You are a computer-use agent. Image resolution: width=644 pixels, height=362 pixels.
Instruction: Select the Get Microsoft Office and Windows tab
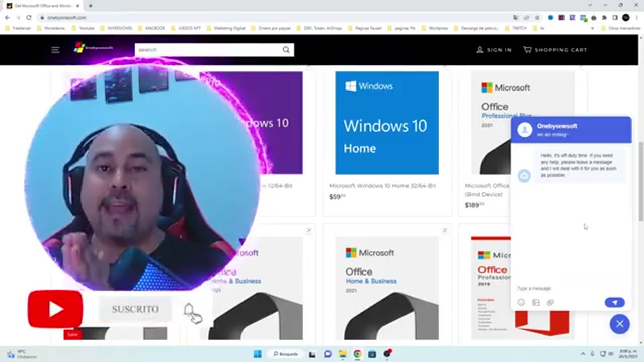click(43, 6)
